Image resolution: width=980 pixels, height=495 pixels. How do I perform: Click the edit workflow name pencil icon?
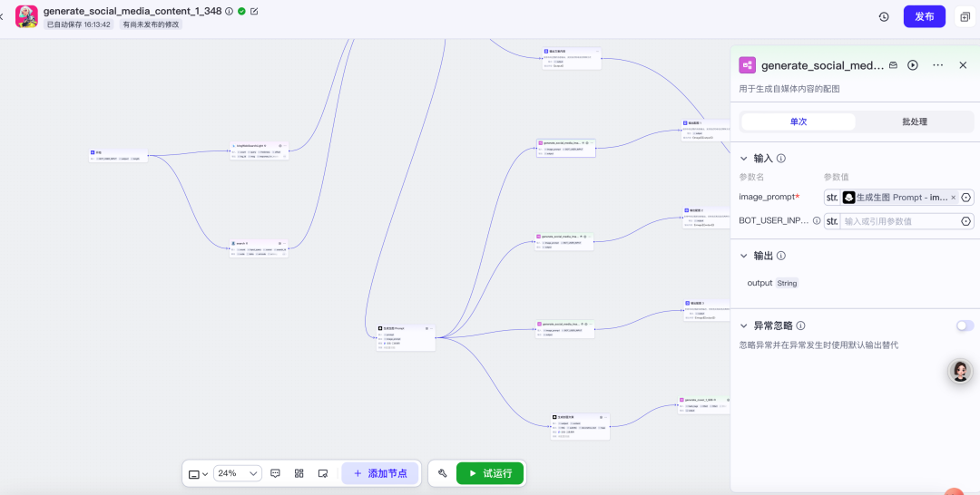point(254,11)
